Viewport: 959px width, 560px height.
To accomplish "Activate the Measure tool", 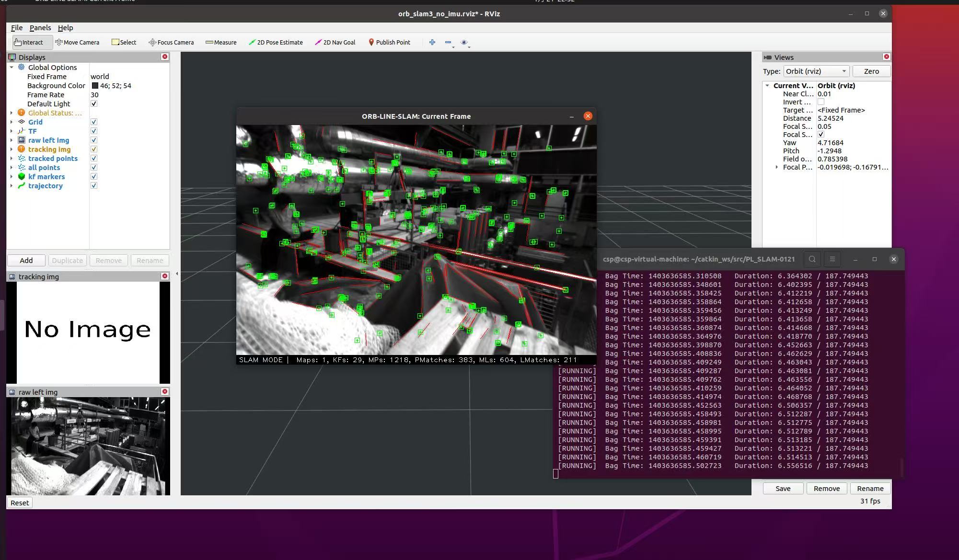I will pyautogui.click(x=221, y=42).
